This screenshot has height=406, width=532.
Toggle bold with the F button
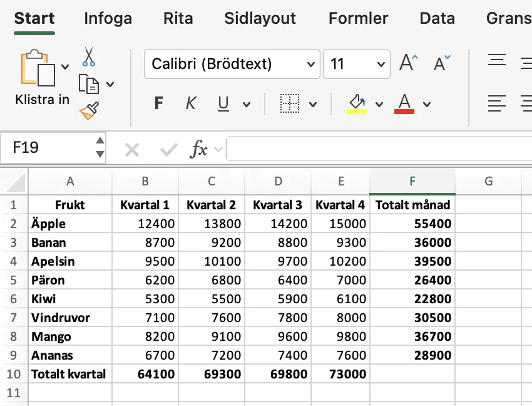158,103
